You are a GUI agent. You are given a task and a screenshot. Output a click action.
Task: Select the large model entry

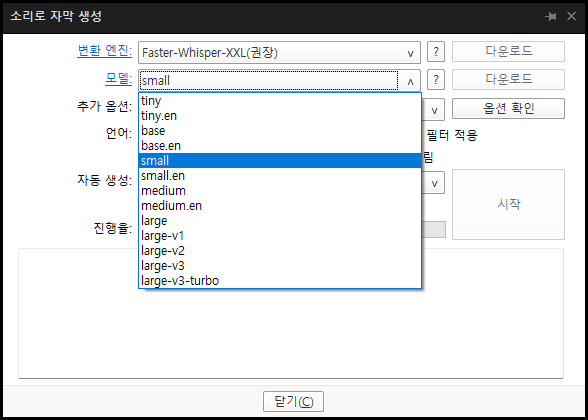280,220
